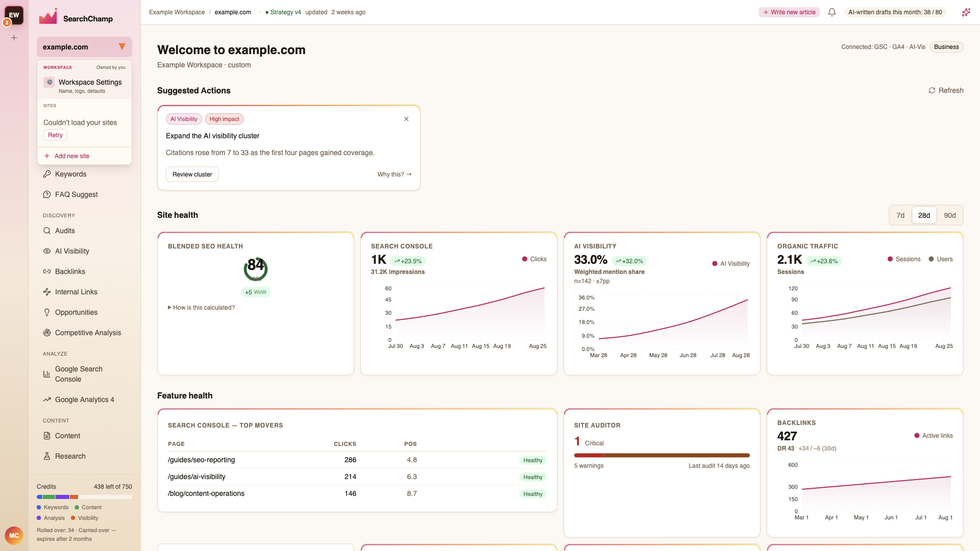This screenshot has height=551, width=980.
Task: Open Google Analytics 4 trend icon
Action: tap(47, 399)
